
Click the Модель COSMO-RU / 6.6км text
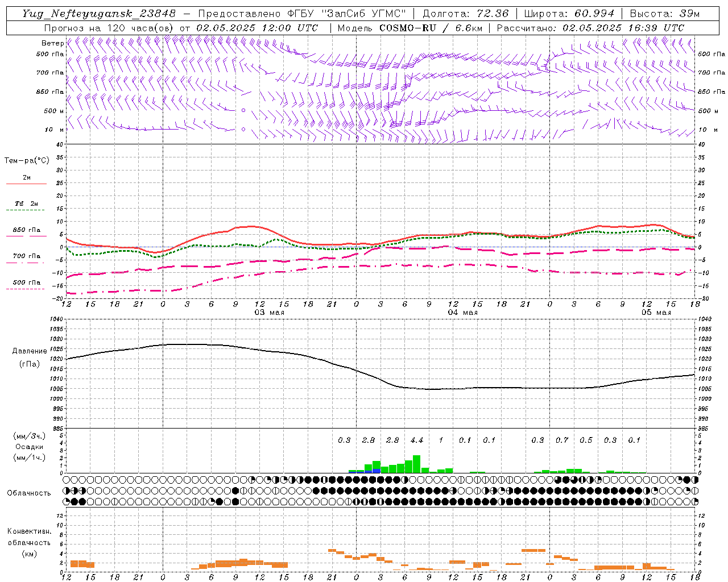coord(410,28)
